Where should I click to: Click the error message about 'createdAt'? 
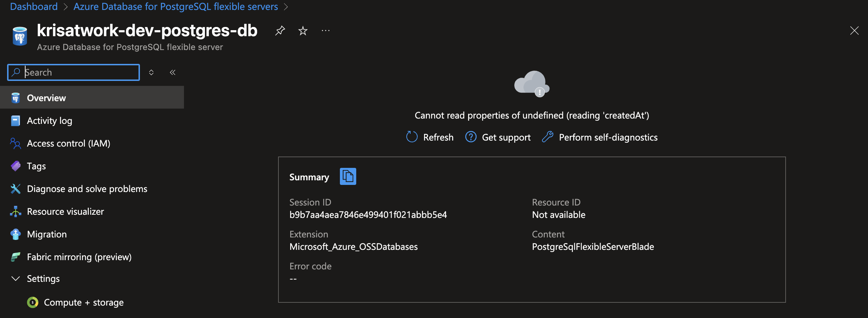(x=532, y=115)
